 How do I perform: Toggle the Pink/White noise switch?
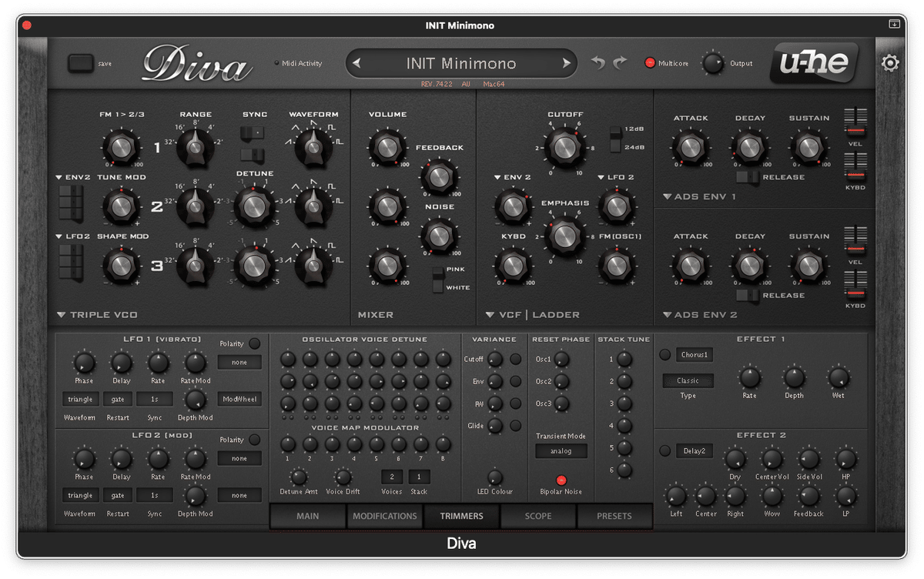coord(437,279)
